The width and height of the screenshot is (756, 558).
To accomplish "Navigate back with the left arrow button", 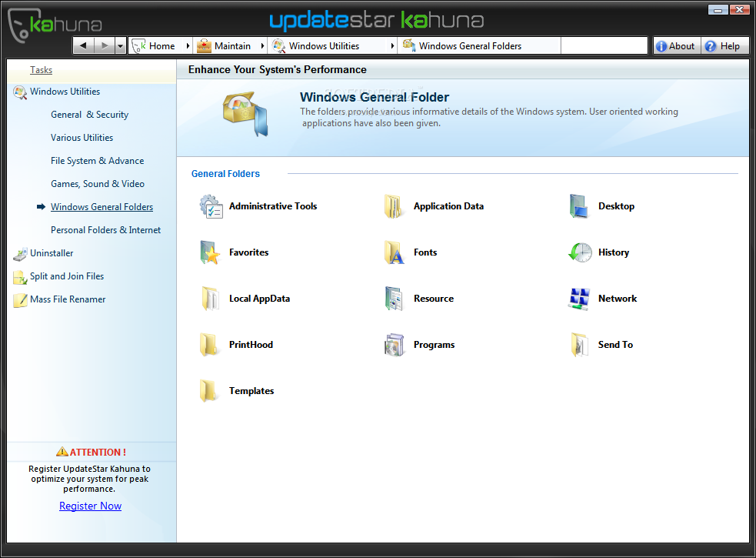I will coord(83,46).
